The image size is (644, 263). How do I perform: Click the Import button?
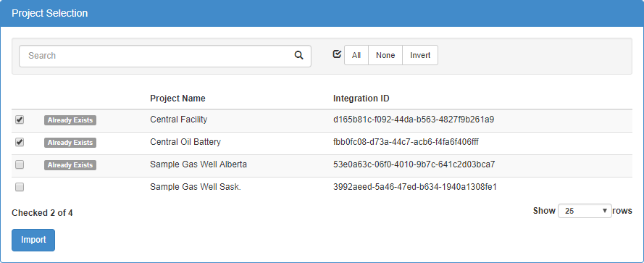click(x=33, y=240)
